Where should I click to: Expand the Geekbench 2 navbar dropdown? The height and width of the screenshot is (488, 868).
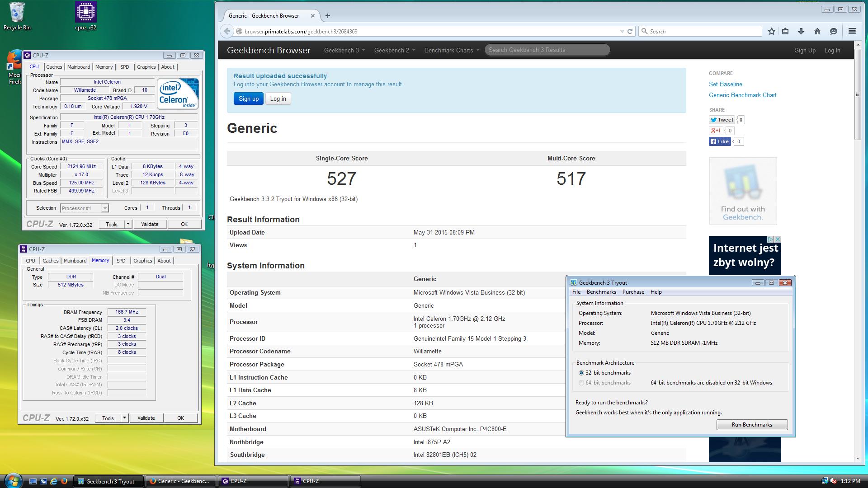(x=394, y=50)
